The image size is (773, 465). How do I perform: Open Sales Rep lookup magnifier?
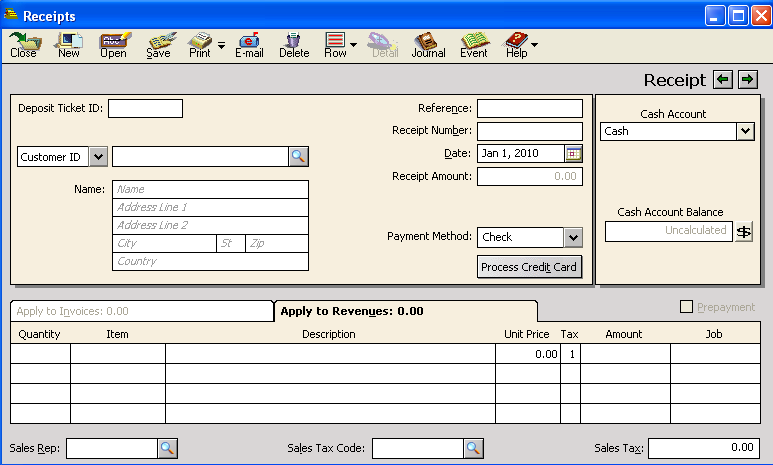(168, 448)
